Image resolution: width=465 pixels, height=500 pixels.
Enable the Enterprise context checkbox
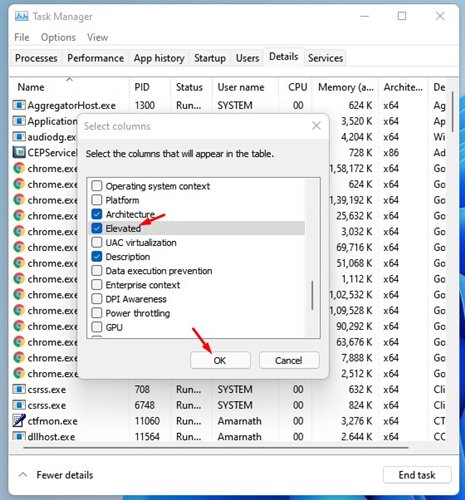coord(97,285)
